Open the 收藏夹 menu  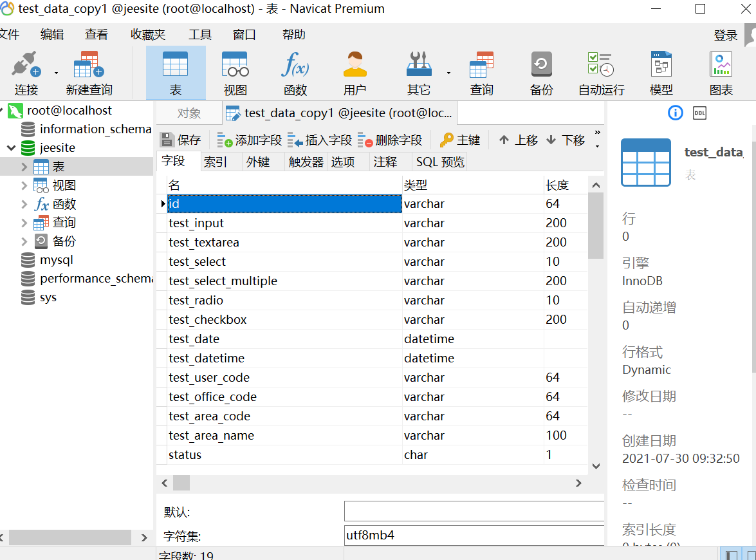[x=148, y=35]
